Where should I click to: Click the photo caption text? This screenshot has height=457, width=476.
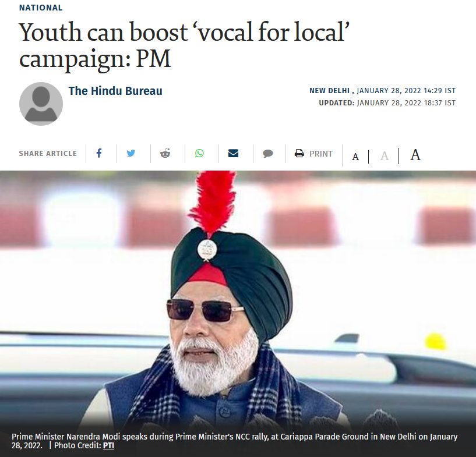pyautogui.click(x=234, y=441)
